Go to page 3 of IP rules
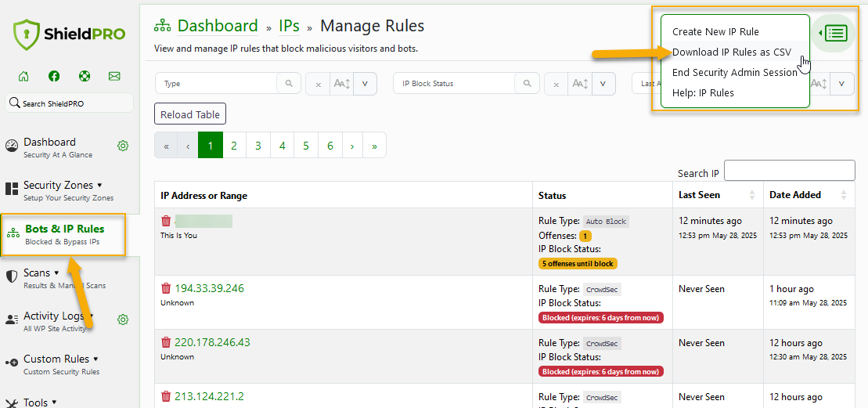This screenshot has height=408, width=868. pos(258,146)
